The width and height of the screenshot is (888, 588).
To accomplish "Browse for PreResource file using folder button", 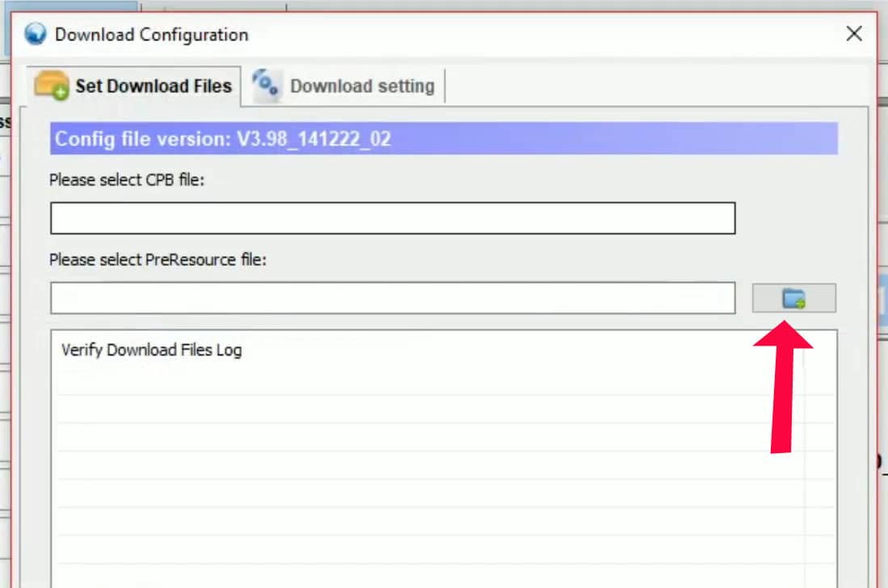I will pyautogui.click(x=793, y=298).
